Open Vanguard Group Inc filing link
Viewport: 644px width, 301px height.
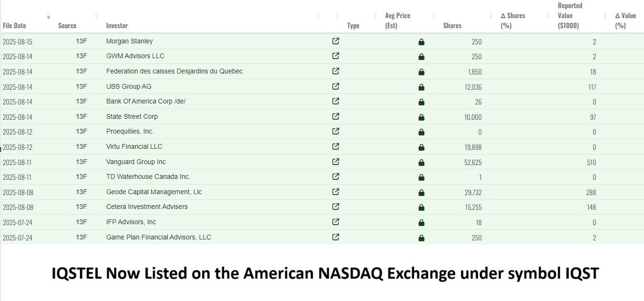tap(336, 162)
